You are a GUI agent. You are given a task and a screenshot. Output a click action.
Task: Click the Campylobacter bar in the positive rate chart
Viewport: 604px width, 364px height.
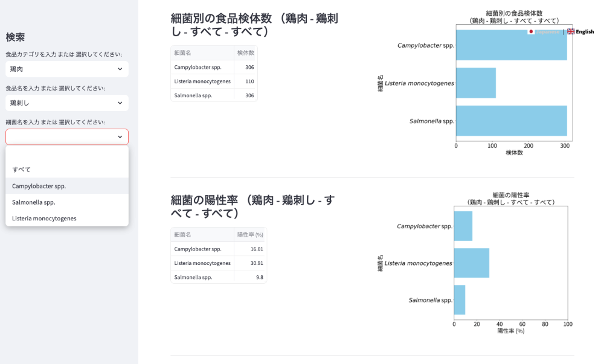pyautogui.click(x=463, y=226)
